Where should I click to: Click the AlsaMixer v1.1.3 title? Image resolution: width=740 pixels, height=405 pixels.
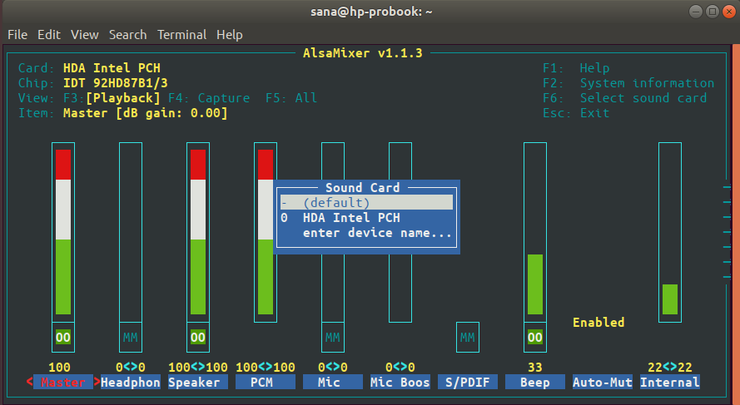pyautogui.click(x=362, y=53)
